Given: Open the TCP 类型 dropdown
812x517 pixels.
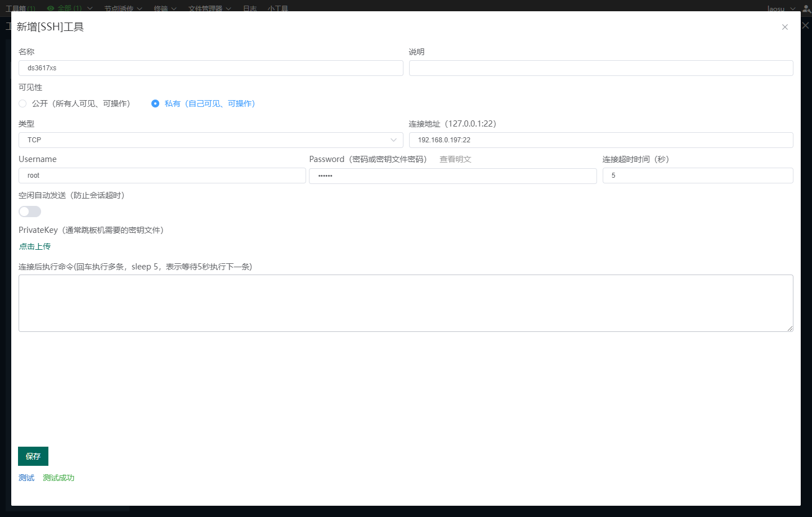Looking at the screenshot, I should tap(210, 140).
